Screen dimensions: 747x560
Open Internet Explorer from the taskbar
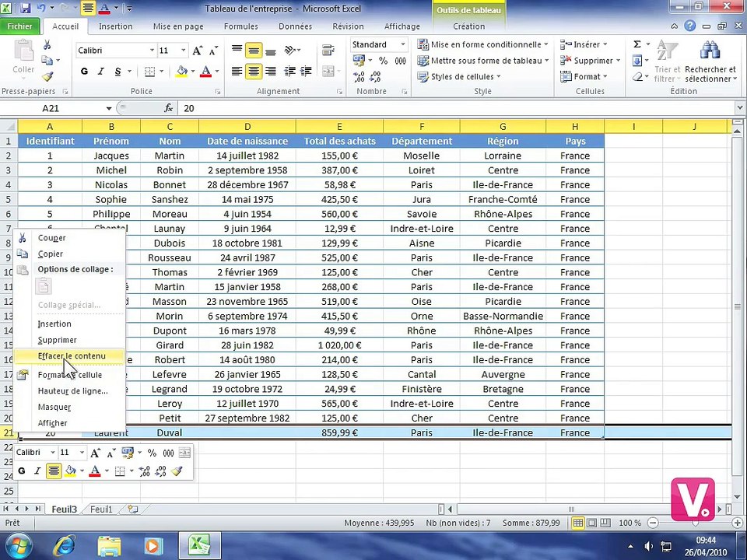(64, 545)
